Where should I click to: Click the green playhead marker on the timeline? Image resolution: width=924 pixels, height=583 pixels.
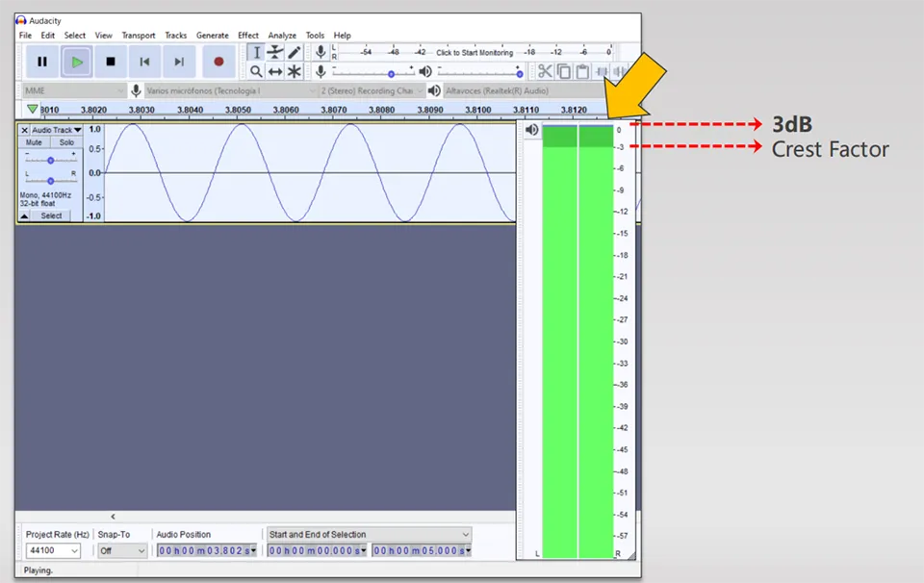tap(33, 109)
